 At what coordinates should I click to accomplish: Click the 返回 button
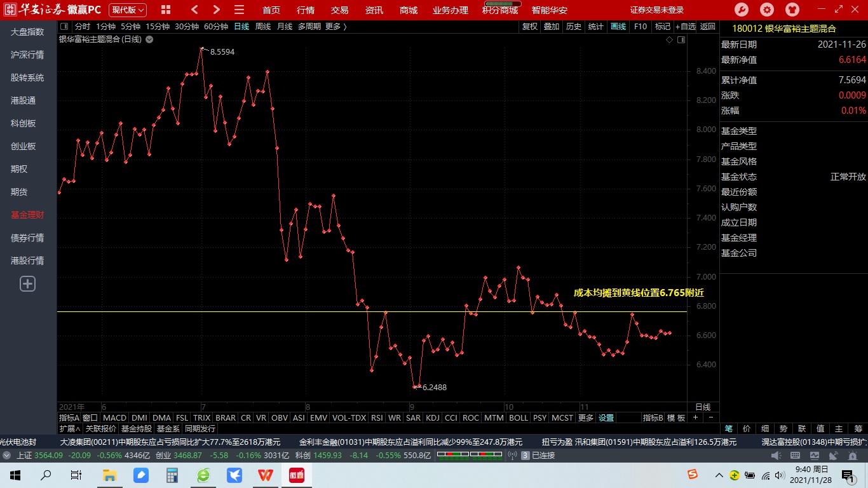coord(708,27)
